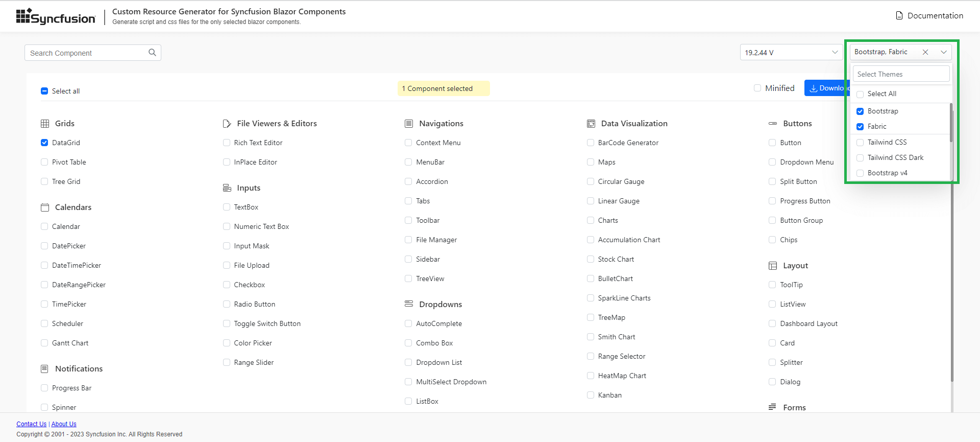The height and width of the screenshot is (442, 980).
Task: Check the Range Slider checkbox
Action: pos(227,362)
